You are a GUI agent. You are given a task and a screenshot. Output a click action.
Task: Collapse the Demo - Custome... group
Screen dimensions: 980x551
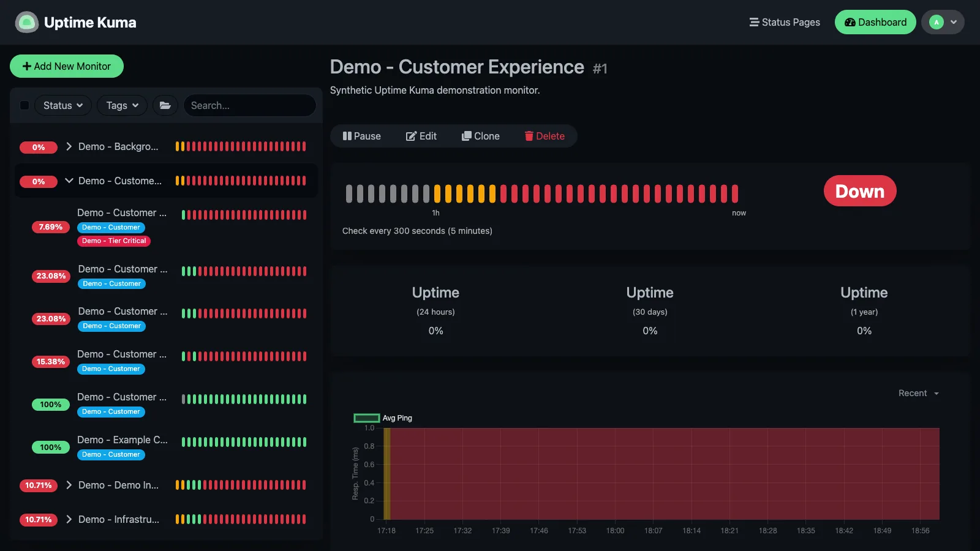(69, 181)
